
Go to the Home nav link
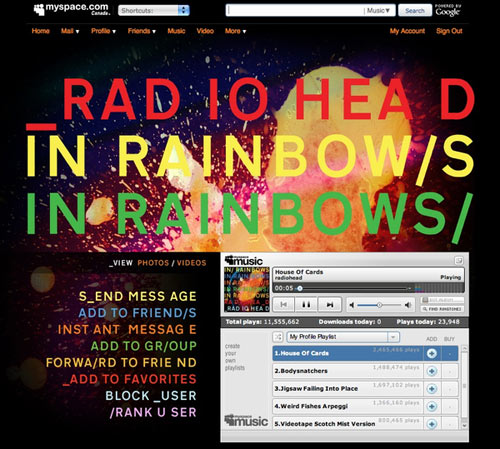[41, 31]
